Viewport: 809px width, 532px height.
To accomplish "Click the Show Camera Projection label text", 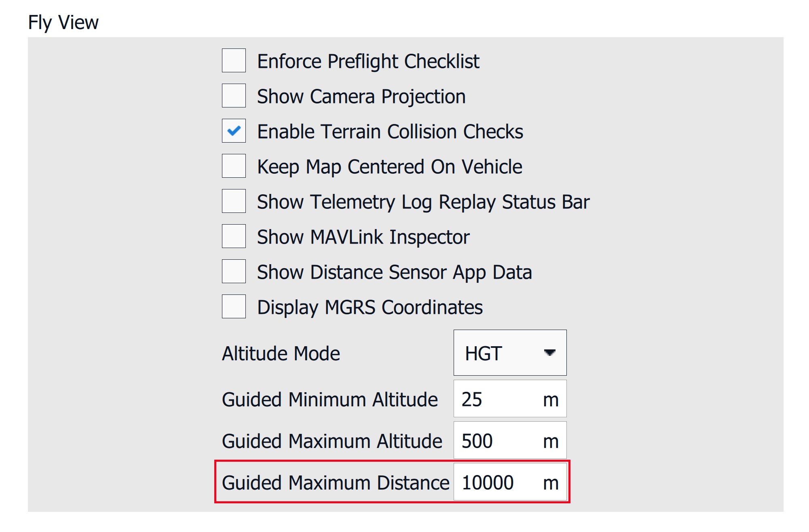I will [361, 97].
